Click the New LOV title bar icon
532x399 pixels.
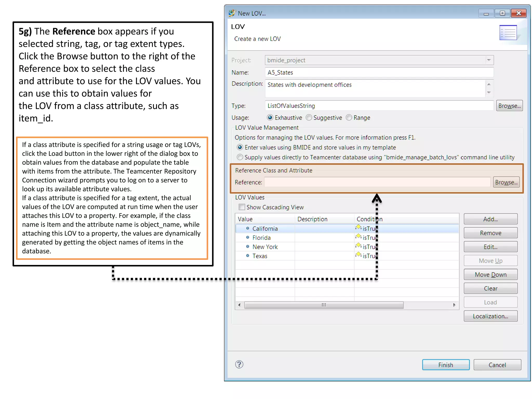pos(232,13)
